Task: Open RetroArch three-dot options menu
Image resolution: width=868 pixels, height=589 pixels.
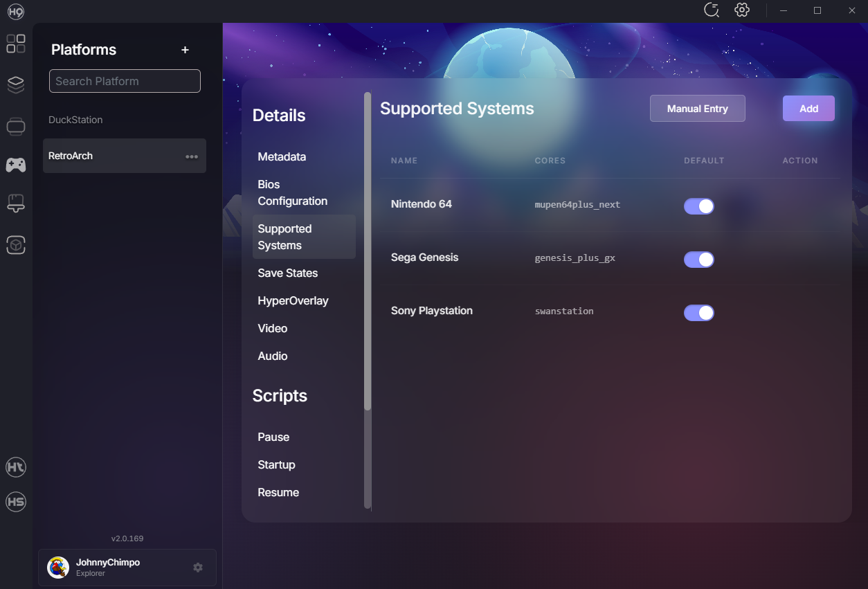Action: pos(192,156)
